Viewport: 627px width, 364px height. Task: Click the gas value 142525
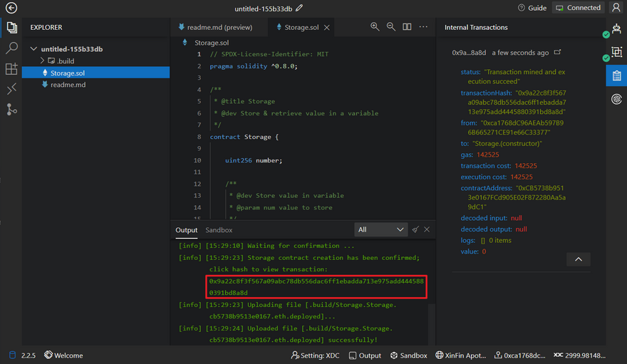pos(487,155)
